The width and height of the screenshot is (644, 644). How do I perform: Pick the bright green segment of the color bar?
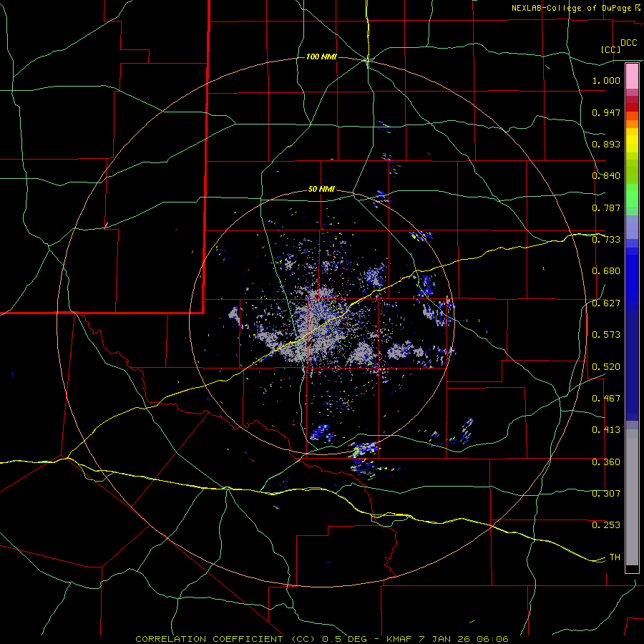coord(632,195)
